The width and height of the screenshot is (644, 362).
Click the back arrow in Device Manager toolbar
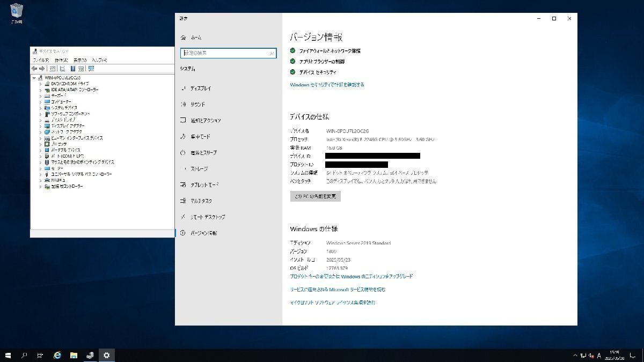tap(34, 68)
